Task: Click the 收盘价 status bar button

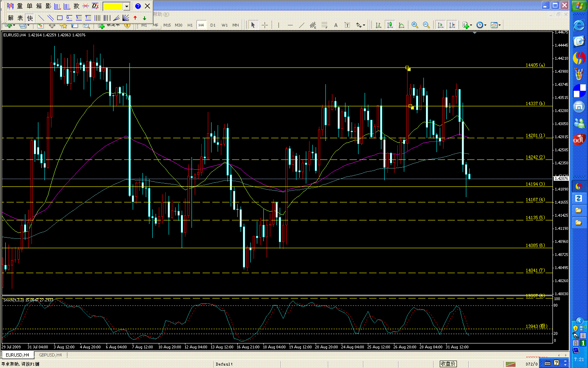Action: pos(448,364)
